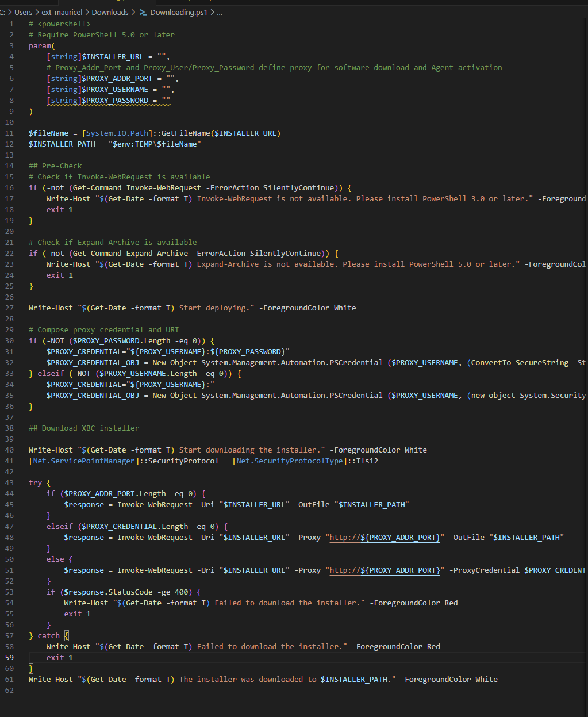Click the PowerShell file icon in breadcrumb

[144, 12]
